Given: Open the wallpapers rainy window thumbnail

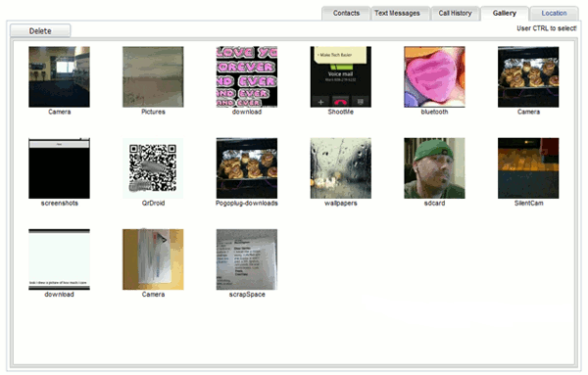Looking at the screenshot, I should tap(340, 168).
